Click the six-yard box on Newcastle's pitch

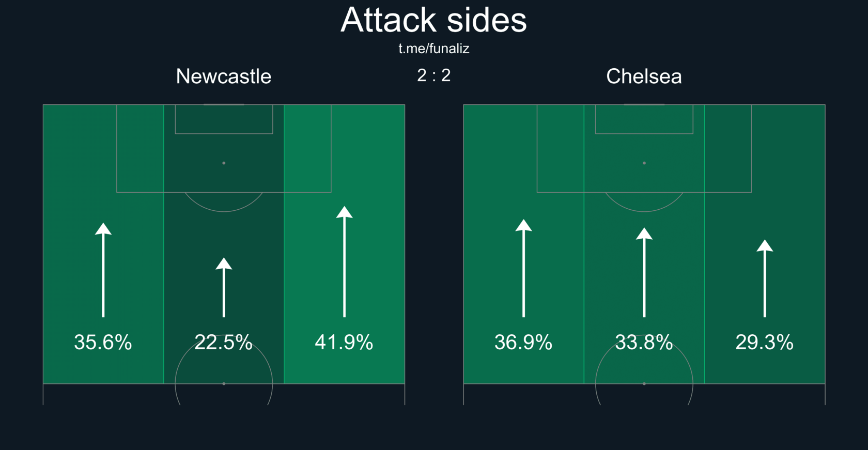pos(224,119)
